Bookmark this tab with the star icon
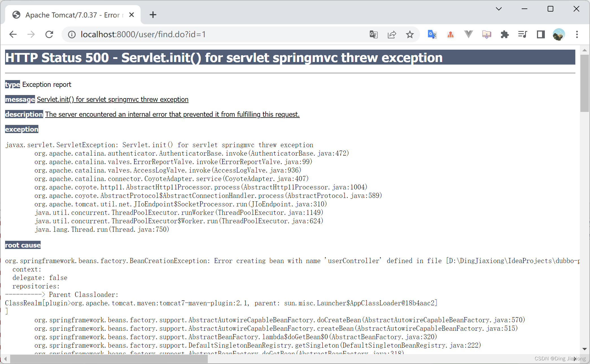The height and width of the screenshot is (364, 590). point(410,34)
